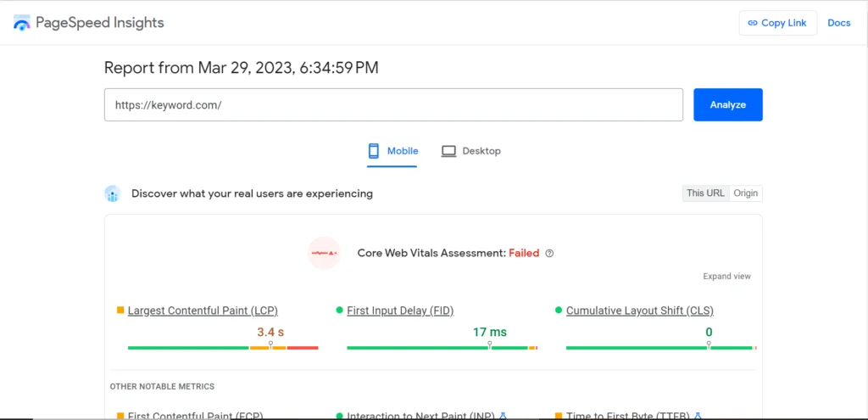Open Largest Contentful Paint (LCP) link
868x420 pixels.
click(203, 311)
